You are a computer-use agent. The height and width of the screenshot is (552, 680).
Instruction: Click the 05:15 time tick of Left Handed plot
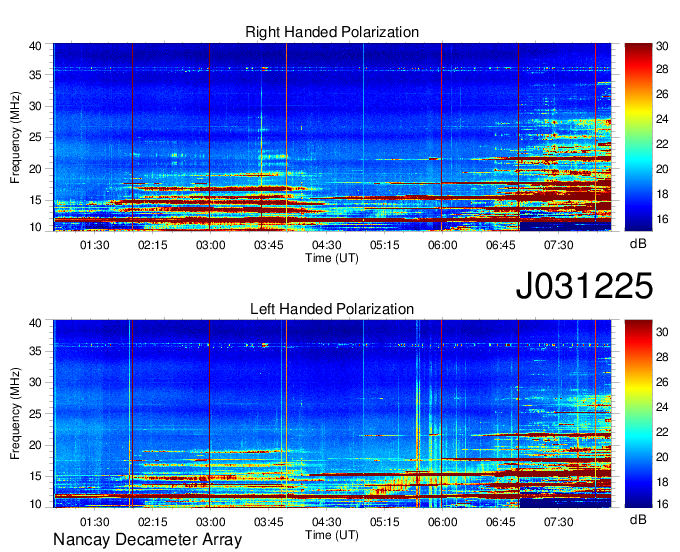[x=385, y=522]
